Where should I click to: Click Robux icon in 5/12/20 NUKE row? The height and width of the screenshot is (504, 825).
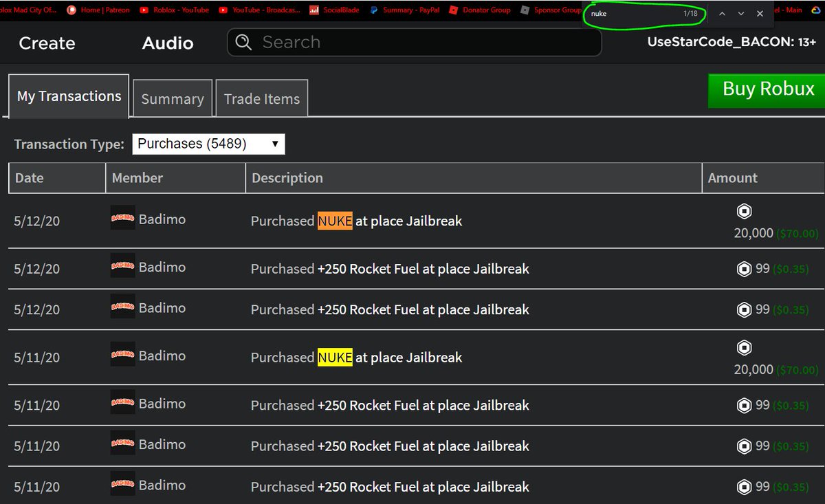744,211
